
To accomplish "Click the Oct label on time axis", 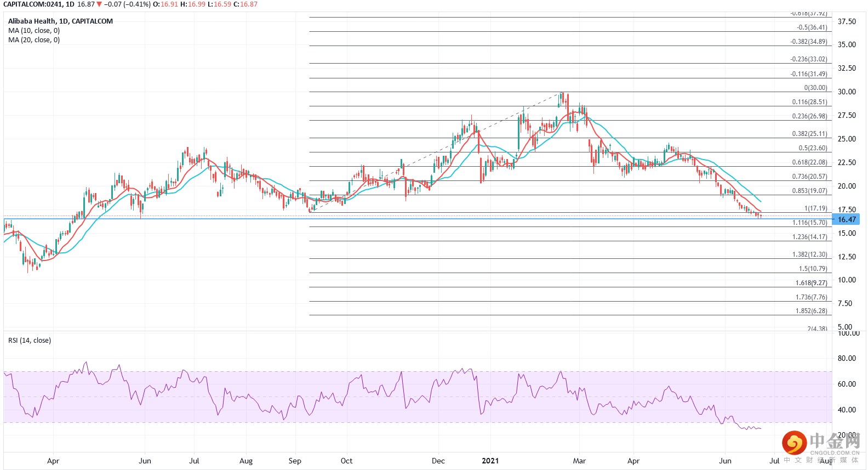I will pos(346,461).
